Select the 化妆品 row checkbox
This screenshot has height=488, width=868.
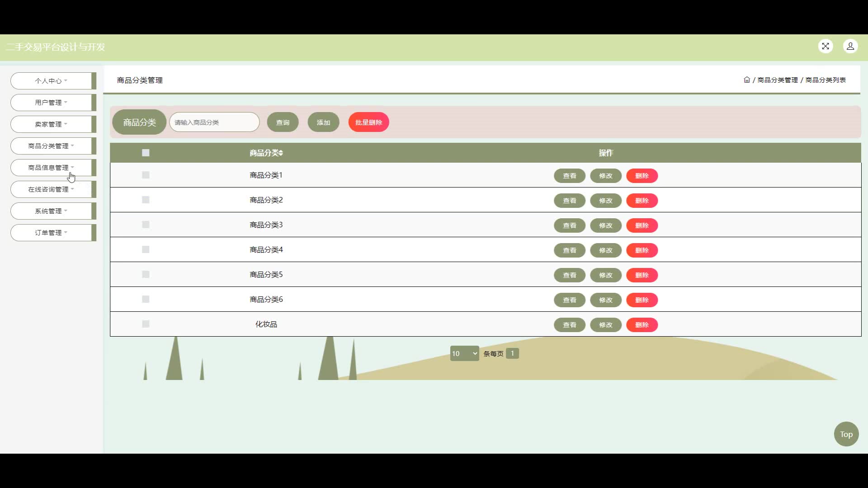(x=146, y=324)
